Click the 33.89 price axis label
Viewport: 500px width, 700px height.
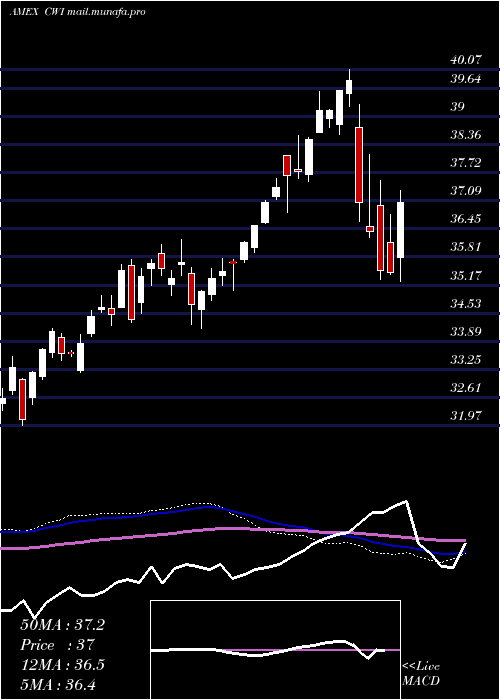[465, 332]
